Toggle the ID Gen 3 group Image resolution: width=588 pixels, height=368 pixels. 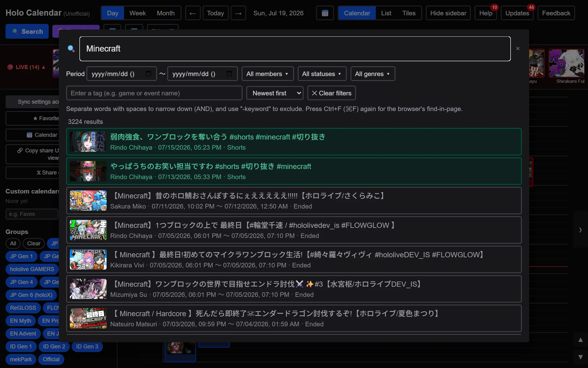pyautogui.click(x=87, y=346)
